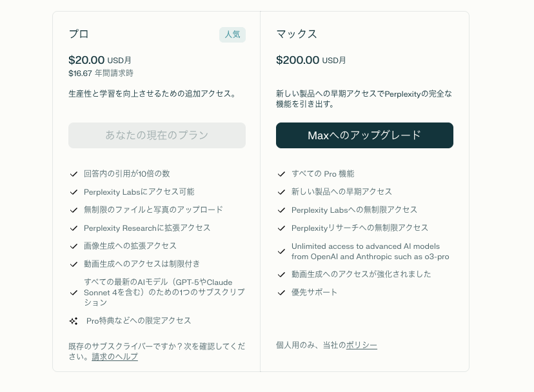Click the sparkle icon beside Pro特典

pos(74,321)
